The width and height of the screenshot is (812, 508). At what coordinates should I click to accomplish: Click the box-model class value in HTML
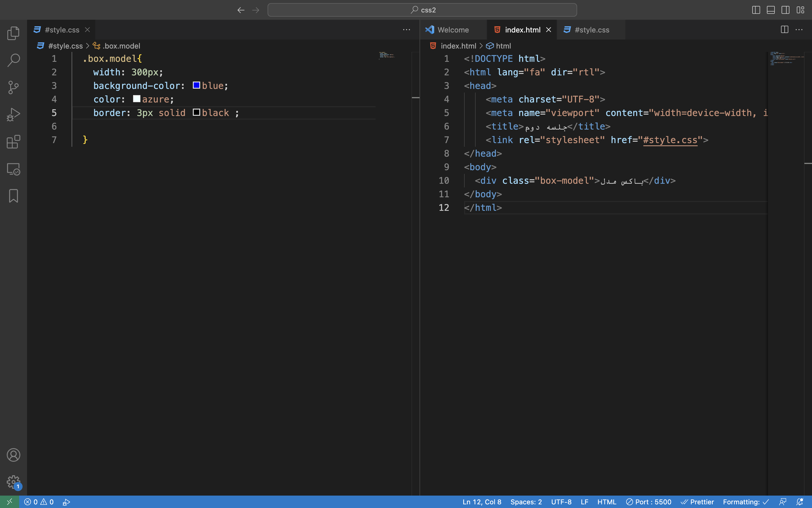click(564, 180)
